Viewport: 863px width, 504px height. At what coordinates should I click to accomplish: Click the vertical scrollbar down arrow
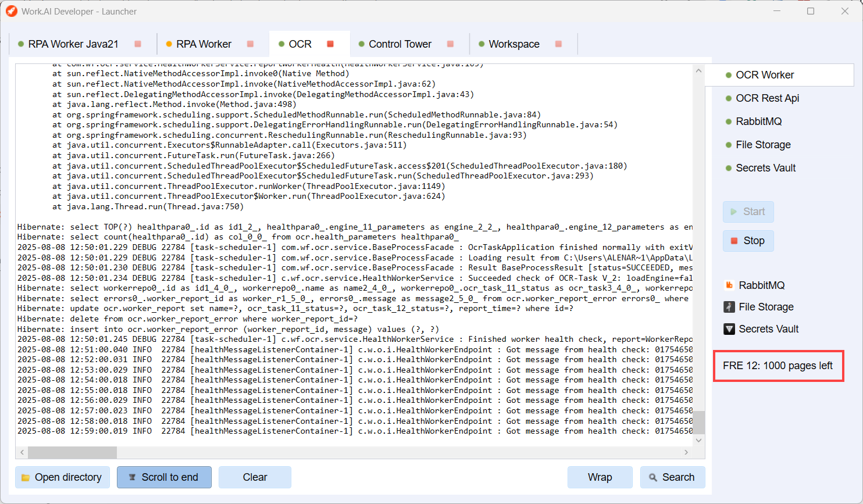(x=698, y=440)
